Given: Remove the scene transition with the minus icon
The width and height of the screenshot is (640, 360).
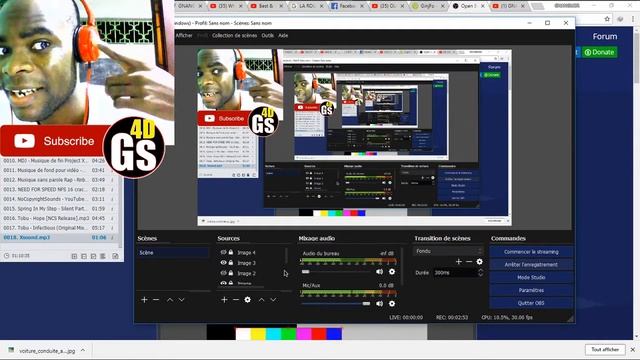Looking at the screenshot, I should point(469,262).
